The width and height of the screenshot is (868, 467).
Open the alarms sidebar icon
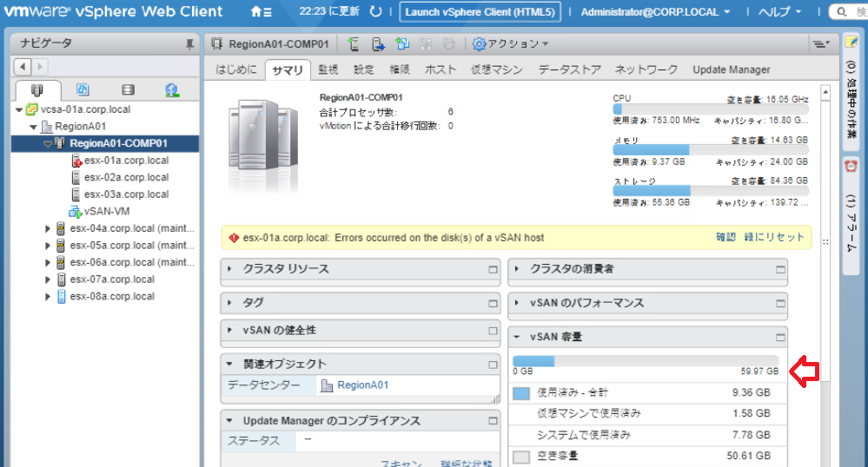pos(851,166)
